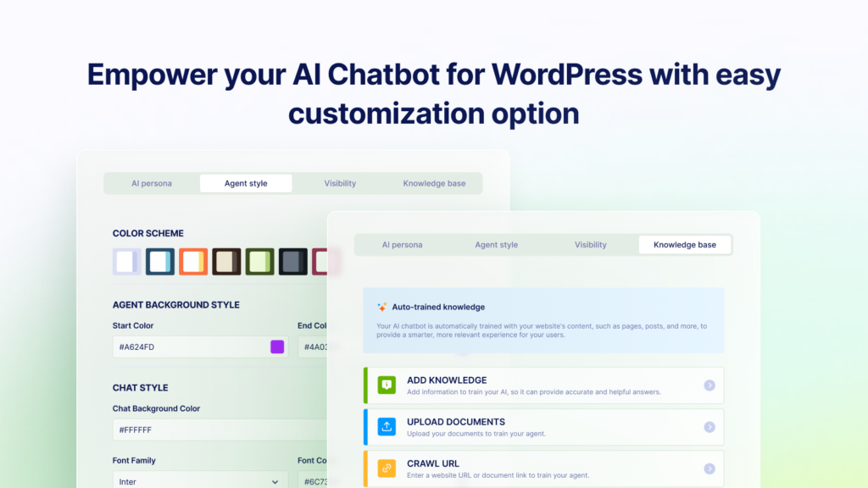Image resolution: width=868 pixels, height=488 pixels.
Task: Click the sparkle icon beside Auto-trained knowledge
Action: click(x=382, y=307)
